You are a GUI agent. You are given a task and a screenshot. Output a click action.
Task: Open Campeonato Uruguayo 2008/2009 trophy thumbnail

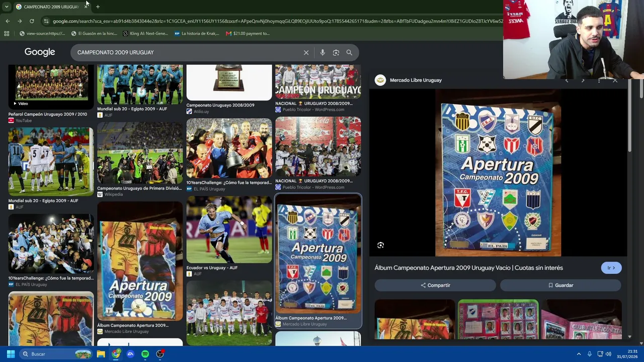click(x=229, y=82)
